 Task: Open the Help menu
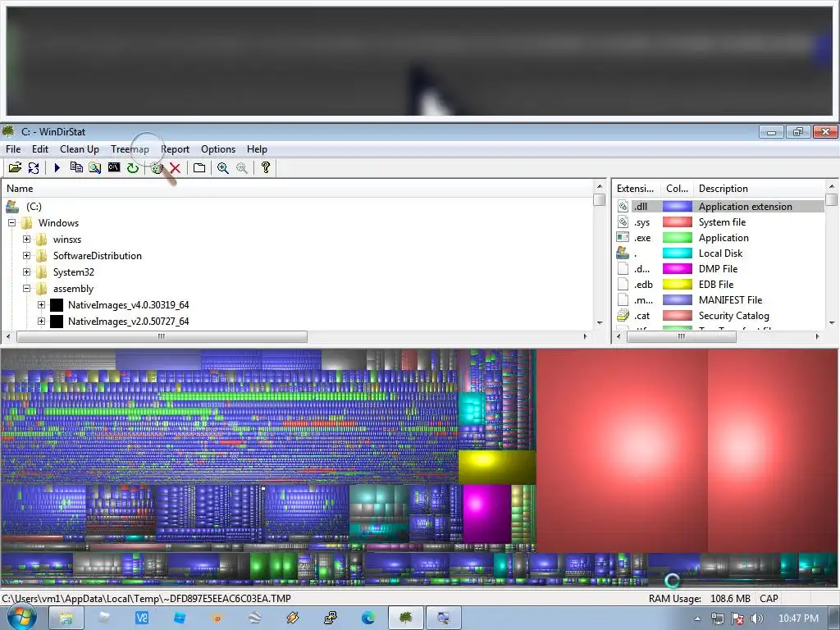pos(257,149)
